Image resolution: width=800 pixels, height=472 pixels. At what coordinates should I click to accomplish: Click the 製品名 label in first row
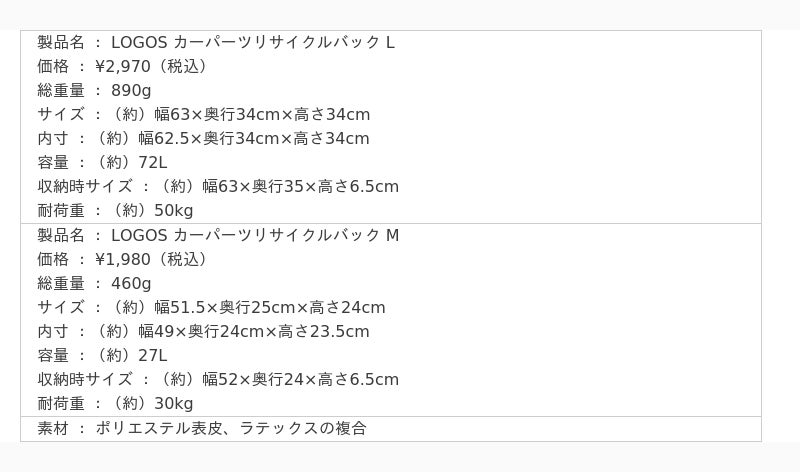click(61, 42)
